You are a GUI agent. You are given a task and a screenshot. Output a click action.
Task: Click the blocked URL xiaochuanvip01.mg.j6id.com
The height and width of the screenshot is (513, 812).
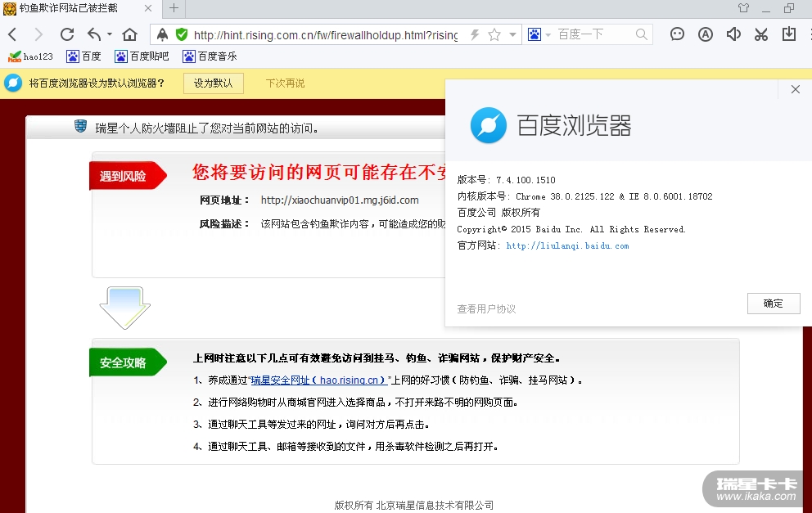[340, 200]
